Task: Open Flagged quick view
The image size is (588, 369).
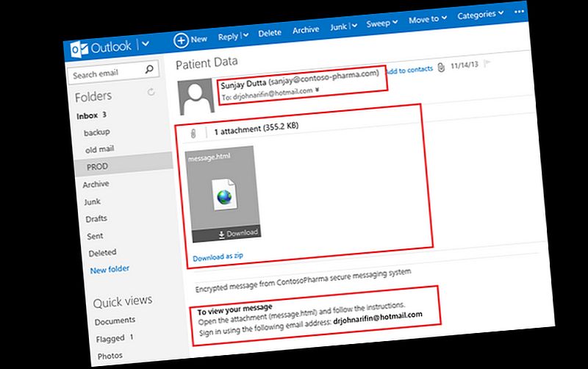Action: pos(110,339)
